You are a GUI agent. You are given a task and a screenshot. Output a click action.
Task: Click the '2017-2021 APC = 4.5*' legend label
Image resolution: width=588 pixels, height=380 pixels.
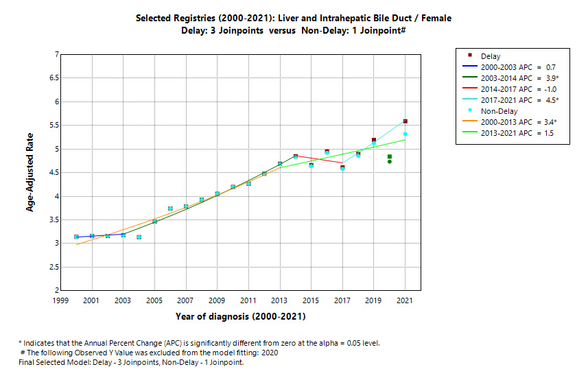[521, 100]
